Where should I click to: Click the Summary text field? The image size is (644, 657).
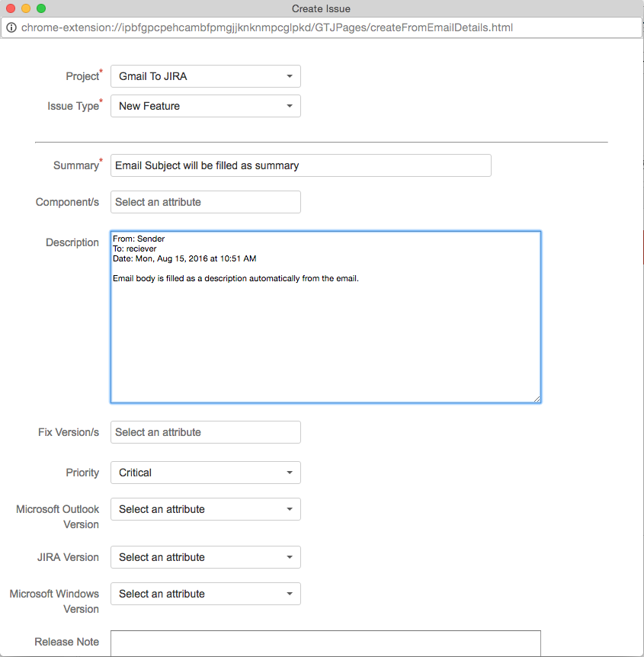[x=300, y=165]
